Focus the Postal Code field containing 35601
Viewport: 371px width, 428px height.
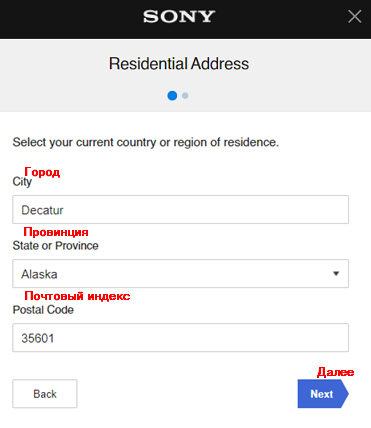click(180, 338)
